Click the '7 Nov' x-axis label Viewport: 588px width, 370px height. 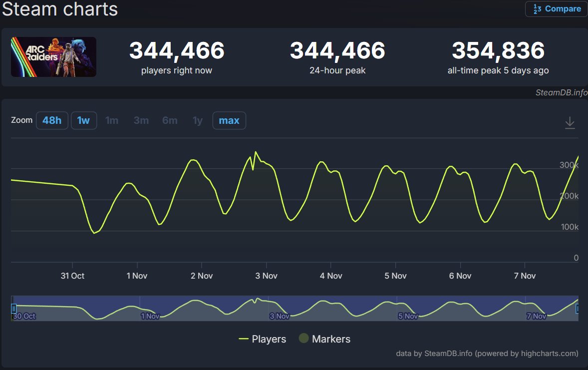(525, 276)
